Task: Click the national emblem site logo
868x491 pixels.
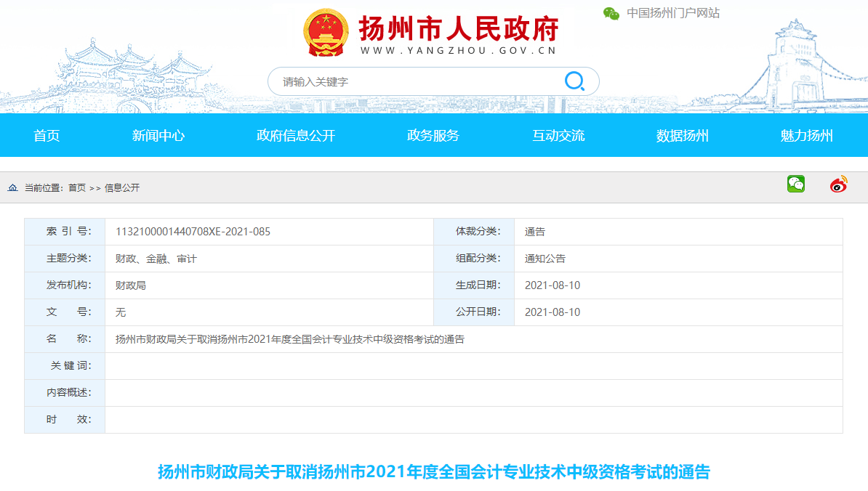Action: click(326, 32)
